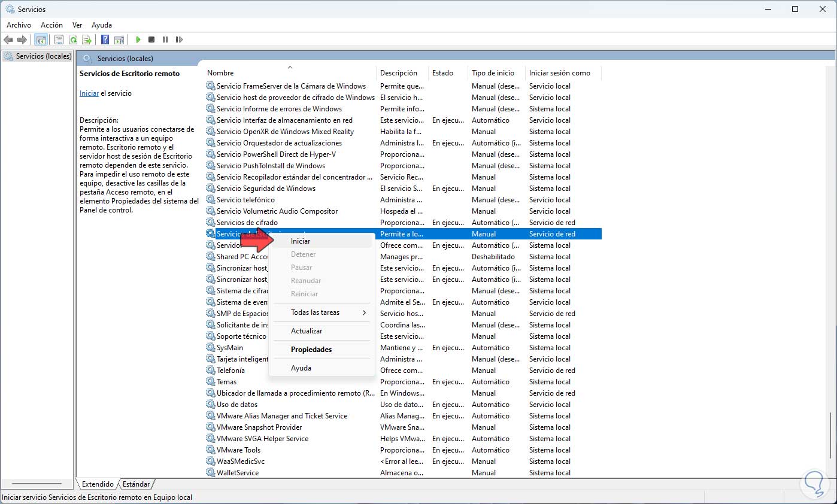
Task: Click the gear icon beside Servicios de cifrado
Action: [211, 222]
